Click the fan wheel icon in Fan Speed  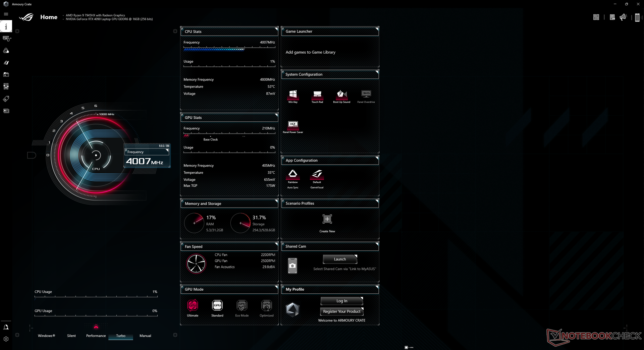[196, 264]
